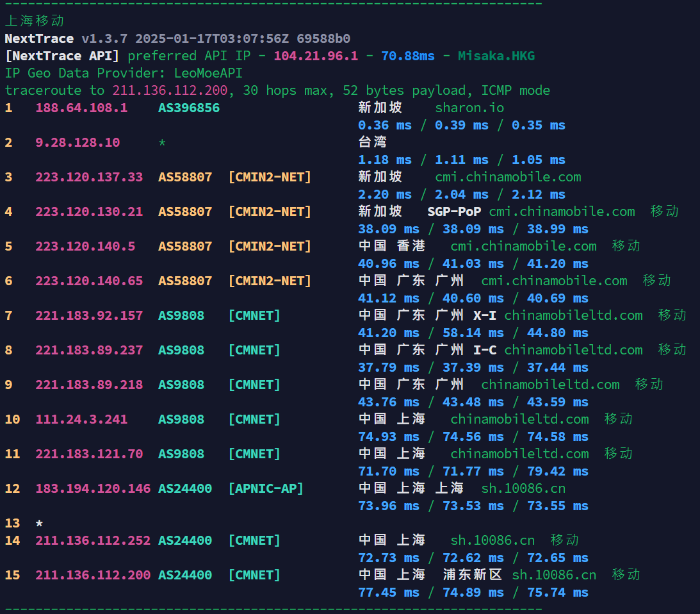This screenshot has width=700, height=614.
Task: Click the AS9808 number in hop 10
Action: coord(181,419)
